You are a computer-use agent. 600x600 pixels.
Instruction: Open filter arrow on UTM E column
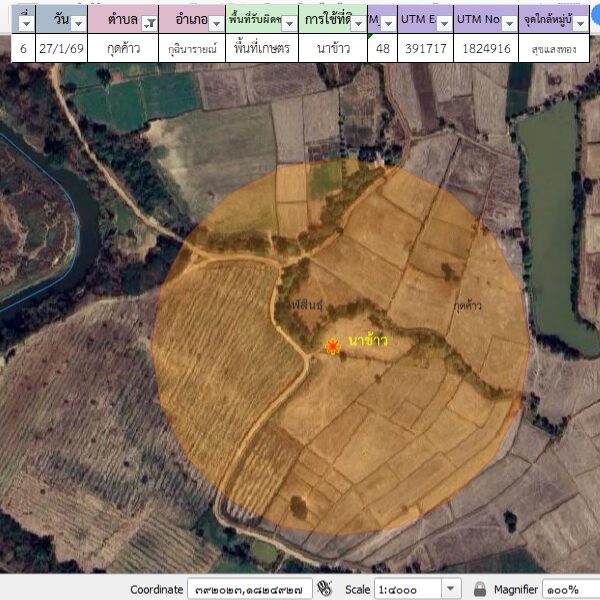[x=442, y=23]
